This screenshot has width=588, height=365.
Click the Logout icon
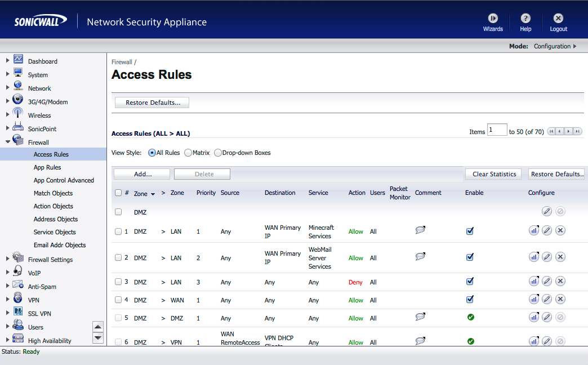(558, 18)
